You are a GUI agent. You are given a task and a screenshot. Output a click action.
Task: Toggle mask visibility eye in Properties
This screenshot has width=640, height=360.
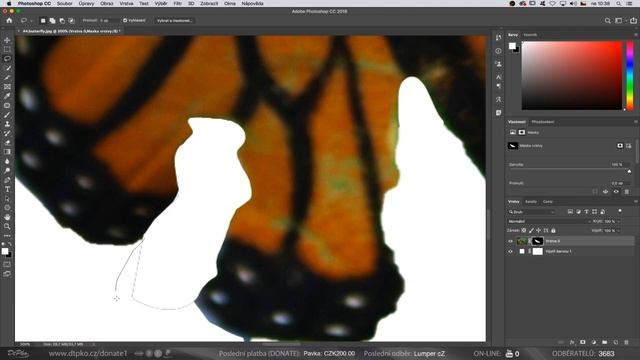616,191
